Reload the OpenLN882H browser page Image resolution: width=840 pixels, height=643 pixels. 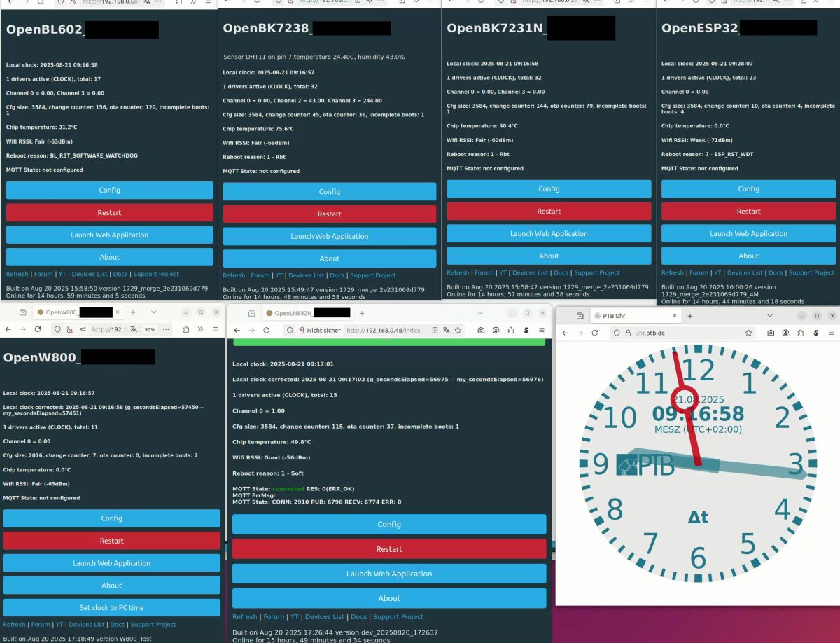tap(267, 330)
